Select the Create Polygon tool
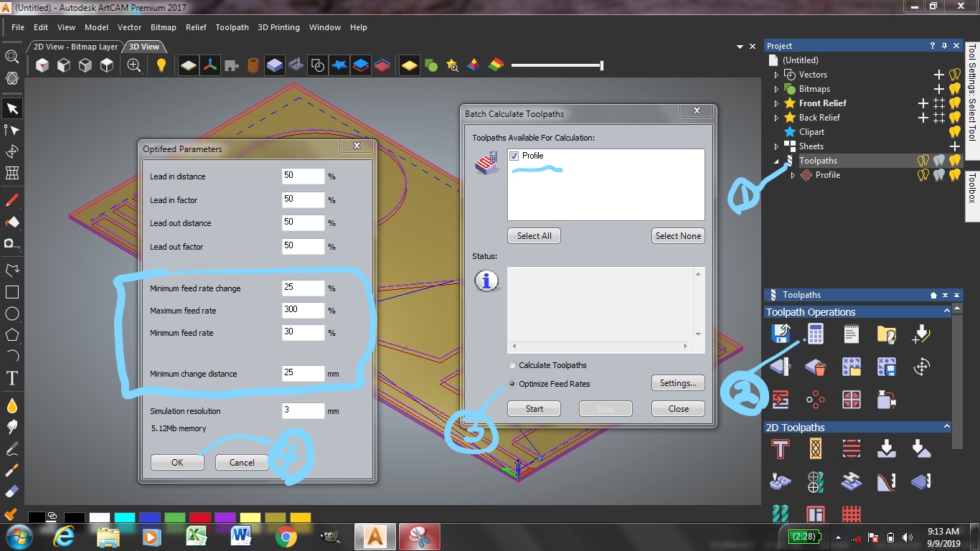Viewport: 980px width, 551px height. tap(12, 334)
